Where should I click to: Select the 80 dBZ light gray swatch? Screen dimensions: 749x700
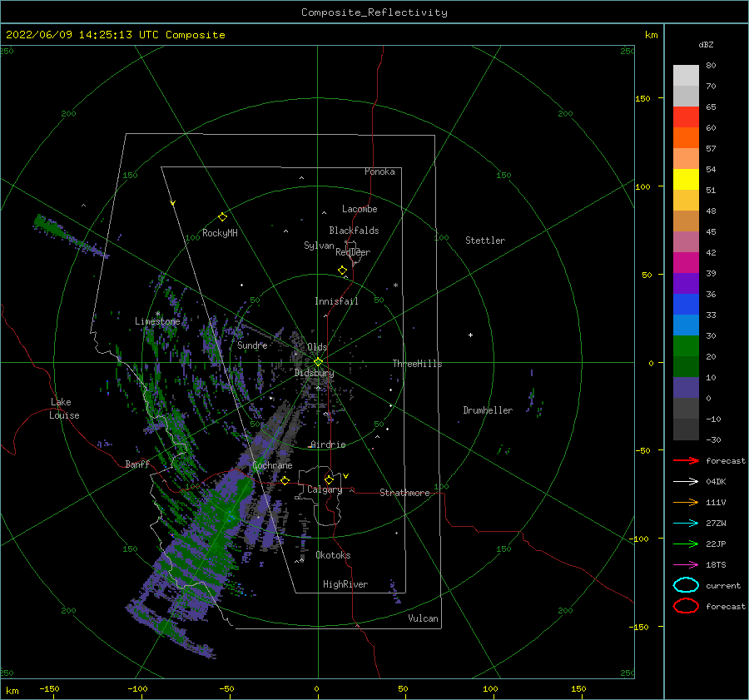686,75
